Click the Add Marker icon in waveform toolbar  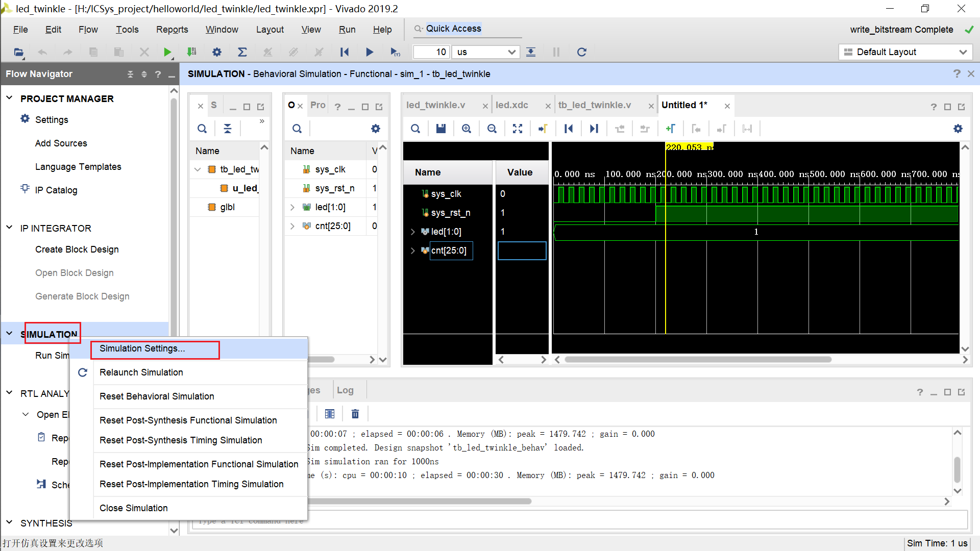coord(670,129)
